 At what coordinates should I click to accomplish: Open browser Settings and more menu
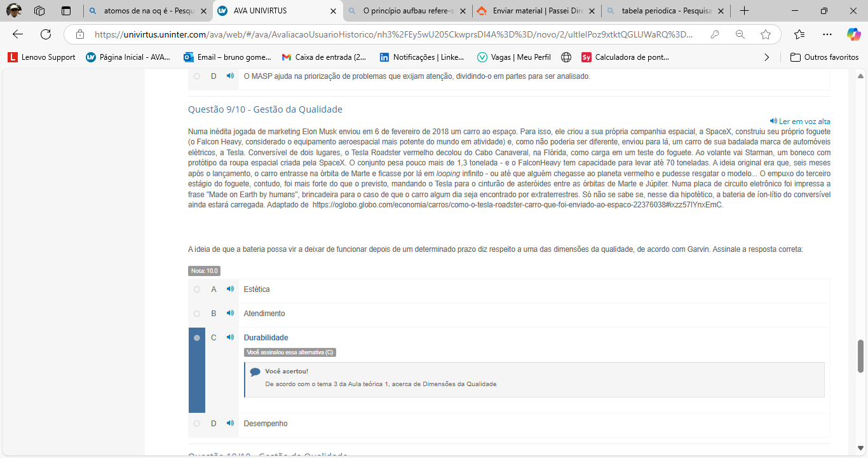(x=827, y=34)
